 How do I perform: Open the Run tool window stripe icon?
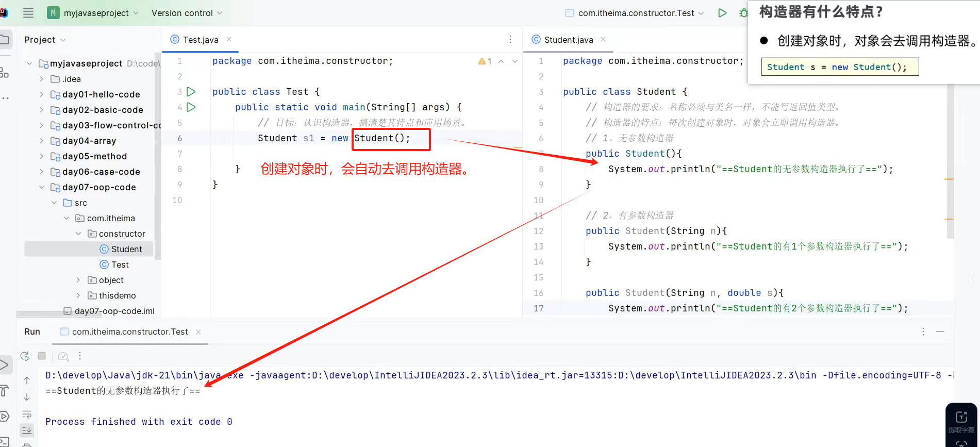4,365
